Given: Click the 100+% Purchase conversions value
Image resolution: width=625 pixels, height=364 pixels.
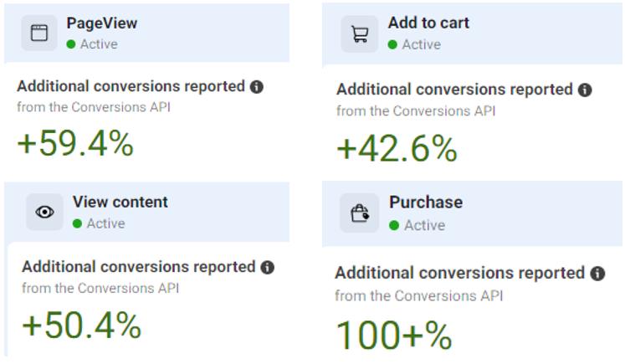Looking at the screenshot, I should [394, 335].
